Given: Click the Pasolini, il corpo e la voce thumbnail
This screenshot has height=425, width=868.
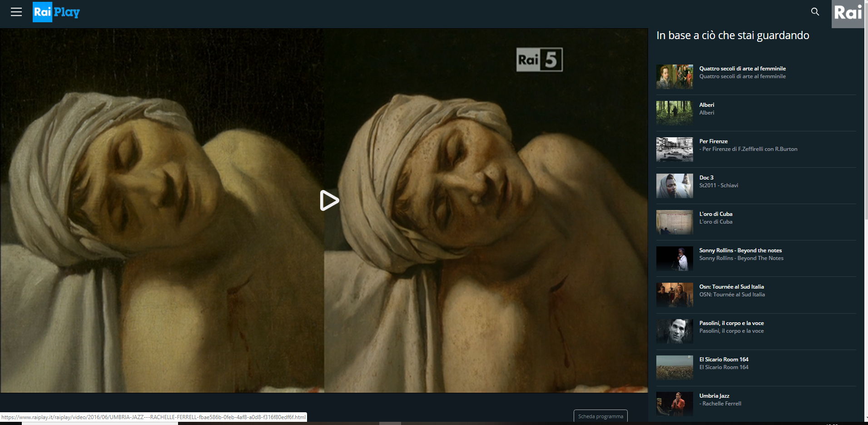Looking at the screenshot, I should pos(675,331).
